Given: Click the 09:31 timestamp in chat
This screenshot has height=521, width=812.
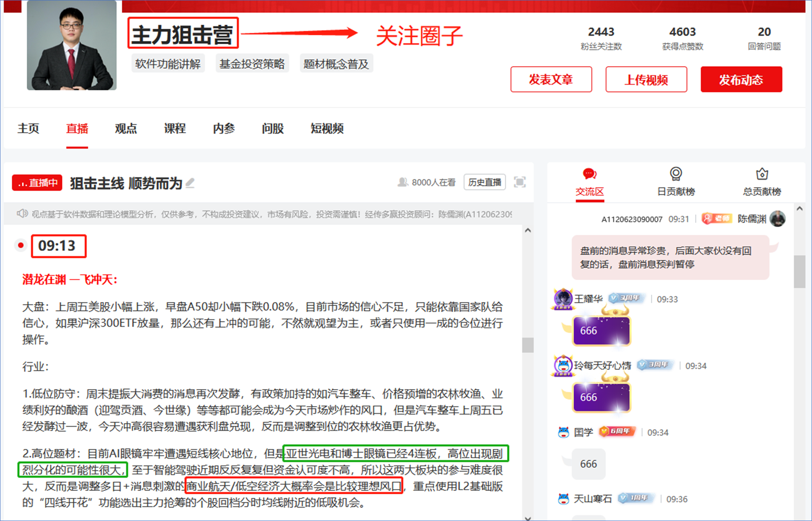Looking at the screenshot, I should [679, 219].
